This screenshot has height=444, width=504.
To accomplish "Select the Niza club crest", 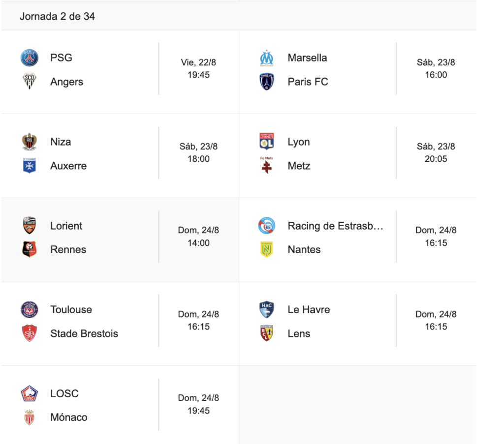I will click(x=29, y=142).
